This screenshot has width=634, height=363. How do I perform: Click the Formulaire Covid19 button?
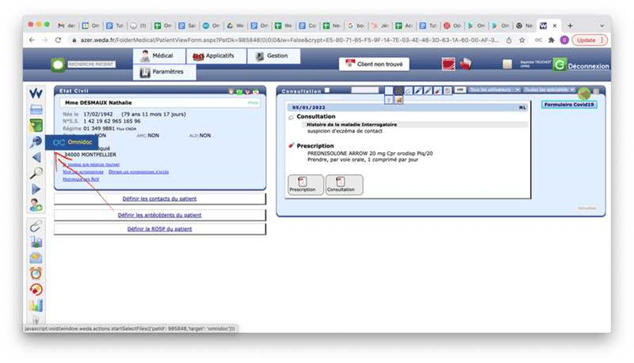pyautogui.click(x=569, y=105)
